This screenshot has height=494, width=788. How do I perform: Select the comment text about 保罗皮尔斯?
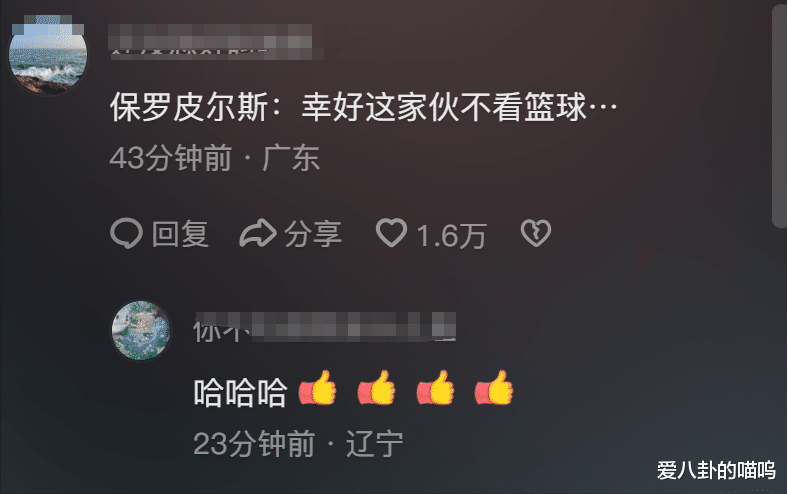pos(363,108)
